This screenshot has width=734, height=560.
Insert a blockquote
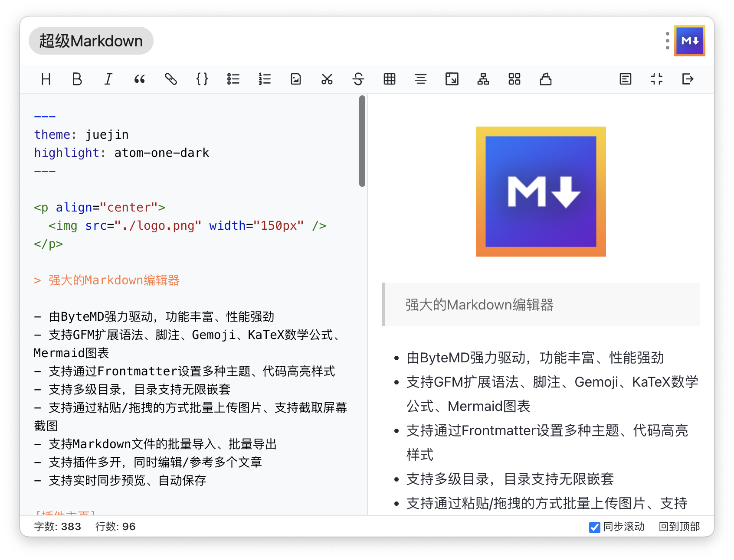(140, 79)
